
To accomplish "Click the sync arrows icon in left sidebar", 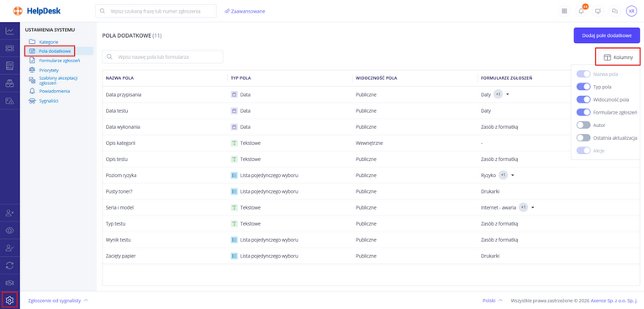I will coord(10,265).
